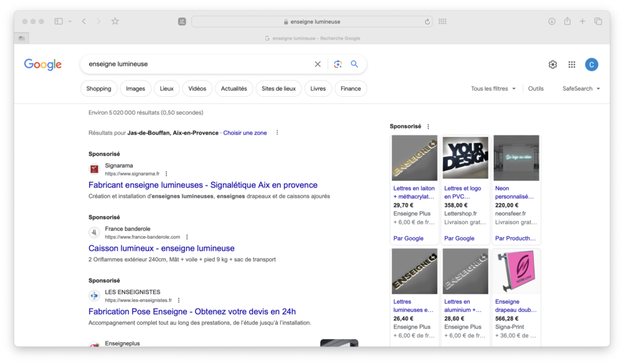Click the extension icon beside the address bar
624x364 pixels.
pyautogui.click(x=182, y=22)
